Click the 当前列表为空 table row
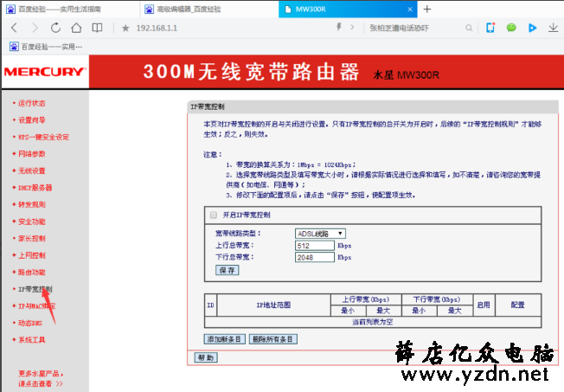 pos(372,322)
